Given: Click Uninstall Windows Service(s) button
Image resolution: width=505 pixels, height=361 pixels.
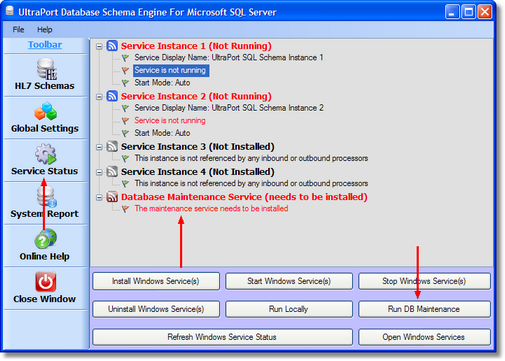Looking at the screenshot, I should pyautogui.click(x=156, y=309).
